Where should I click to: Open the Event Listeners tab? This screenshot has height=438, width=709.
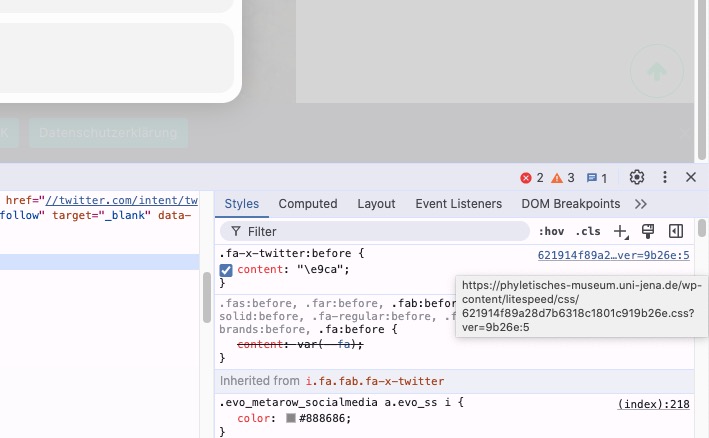pyautogui.click(x=458, y=204)
